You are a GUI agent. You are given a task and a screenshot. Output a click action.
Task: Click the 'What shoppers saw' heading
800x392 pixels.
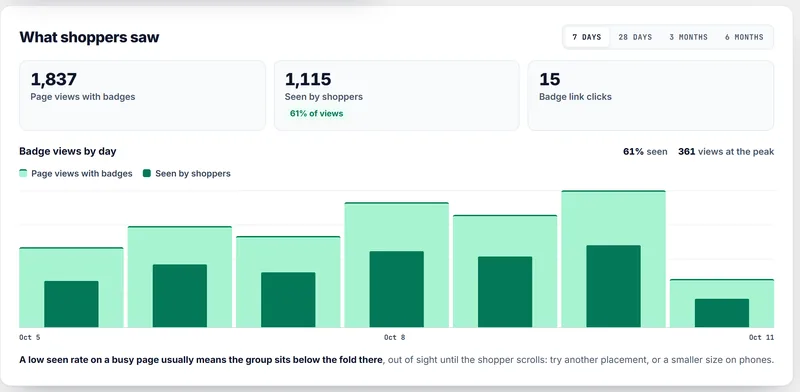point(89,37)
